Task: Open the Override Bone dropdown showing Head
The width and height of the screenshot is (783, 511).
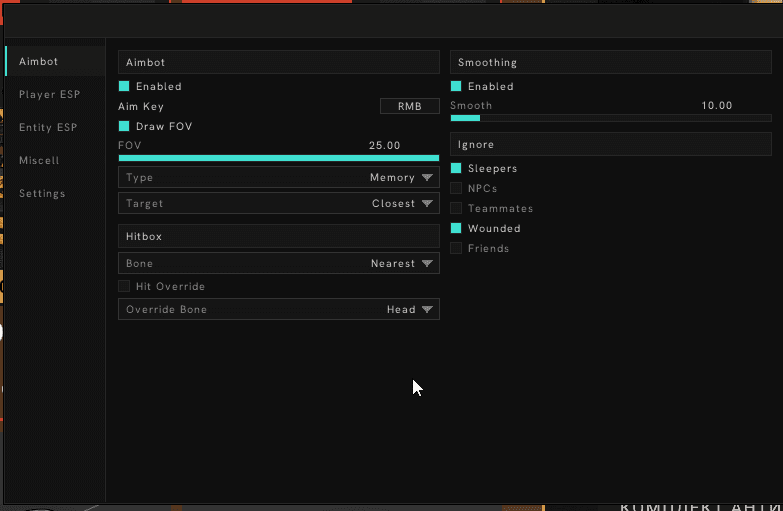Action: tap(279, 309)
